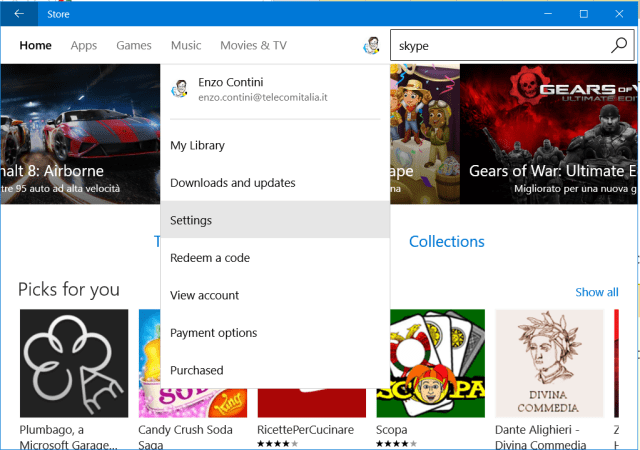Click the star rating under Scopa

(x=396, y=444)
